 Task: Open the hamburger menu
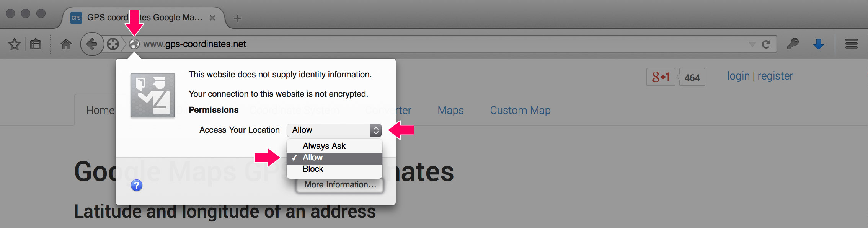[x=852, y=44]
